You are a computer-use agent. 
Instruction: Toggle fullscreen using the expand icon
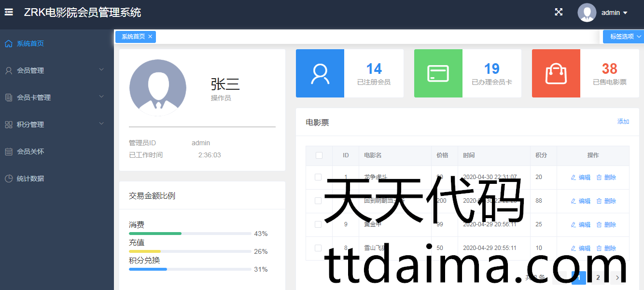[x=559, y=13]
